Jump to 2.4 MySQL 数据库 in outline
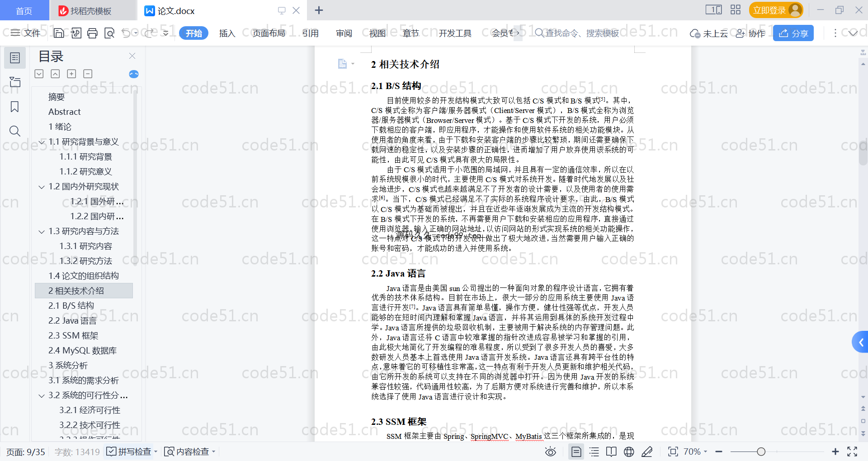 tap(83, 350)
